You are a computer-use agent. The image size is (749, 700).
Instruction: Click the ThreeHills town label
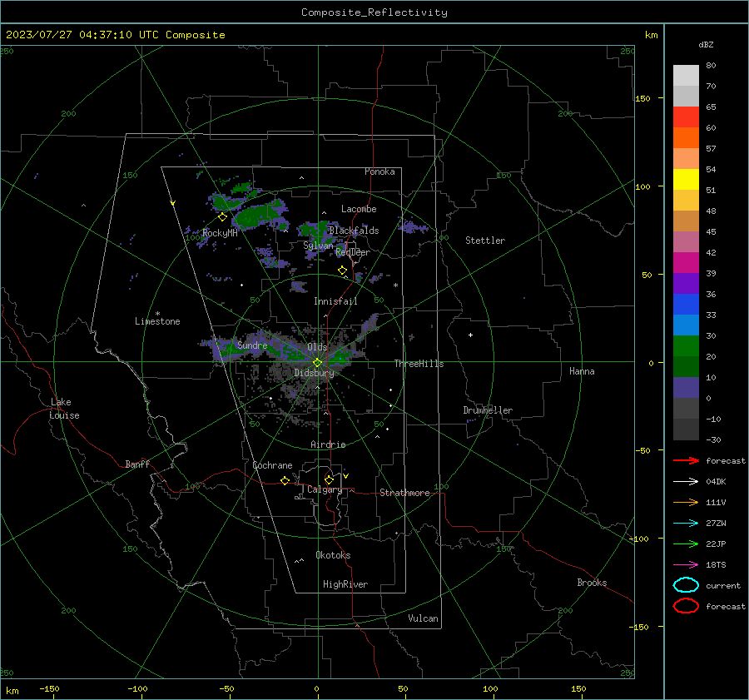point(419,364)
